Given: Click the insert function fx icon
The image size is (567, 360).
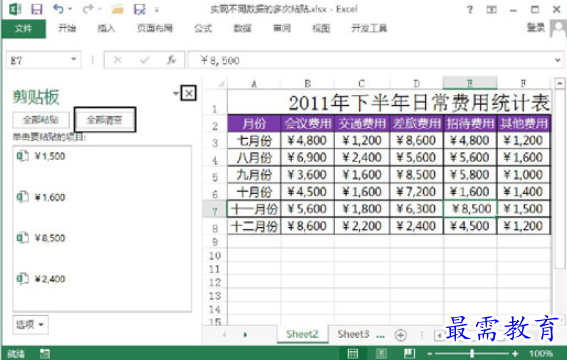Looking at the screenshot, I should (x=171, y=60).
